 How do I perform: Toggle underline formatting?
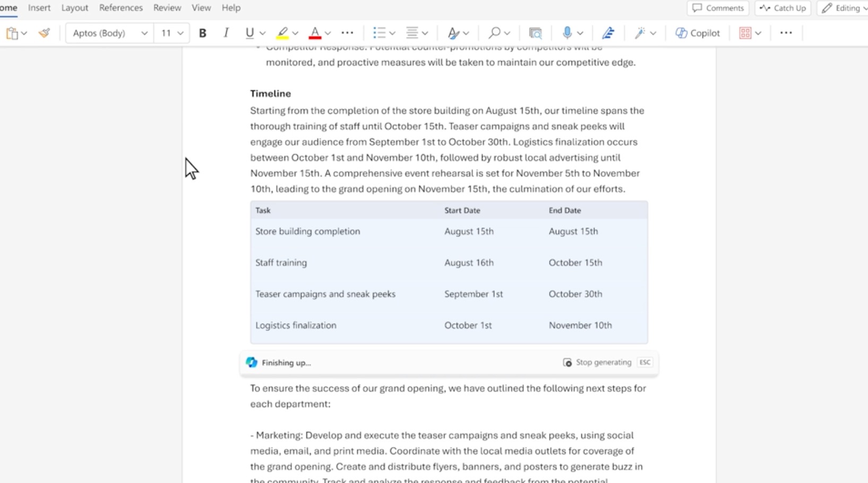point(250,33)
